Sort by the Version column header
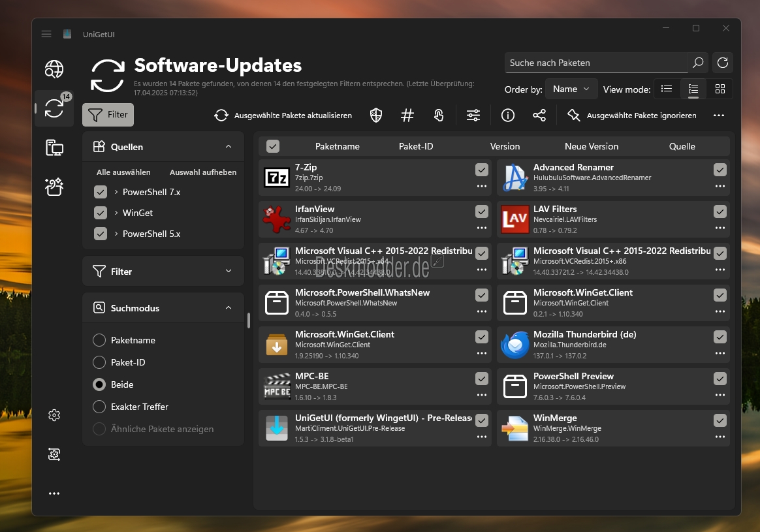 click(x=505, y=146)
